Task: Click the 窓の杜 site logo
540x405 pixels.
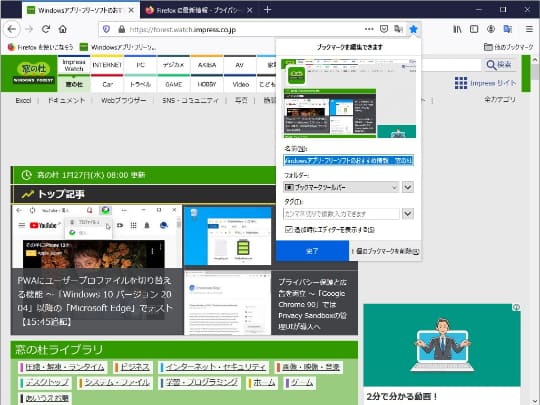Action: (x=33, y=73)
